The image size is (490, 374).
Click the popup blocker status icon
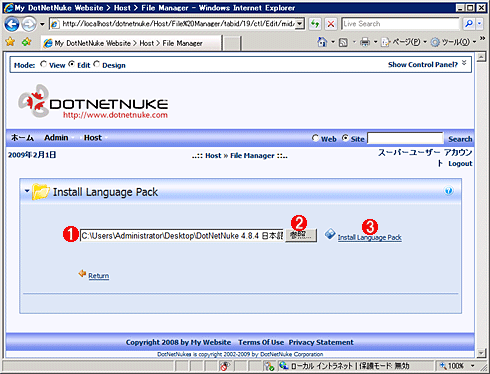click(225, 366)
